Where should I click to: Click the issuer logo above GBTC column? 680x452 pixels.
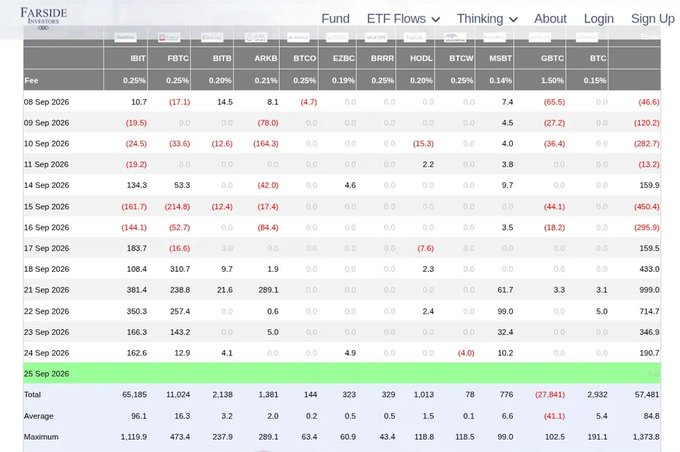coord(539,38)
